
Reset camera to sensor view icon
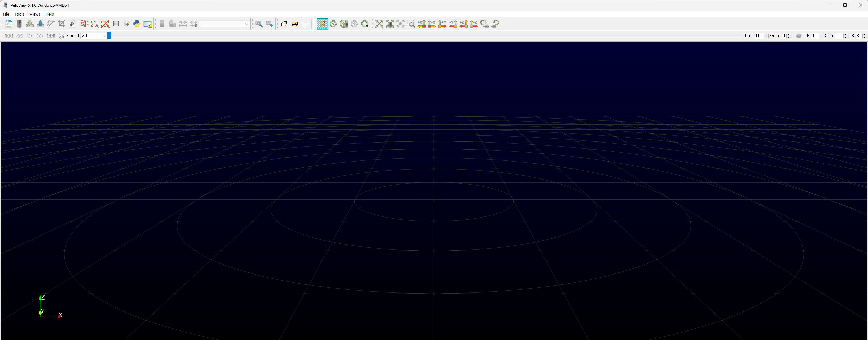pos(390,24)
